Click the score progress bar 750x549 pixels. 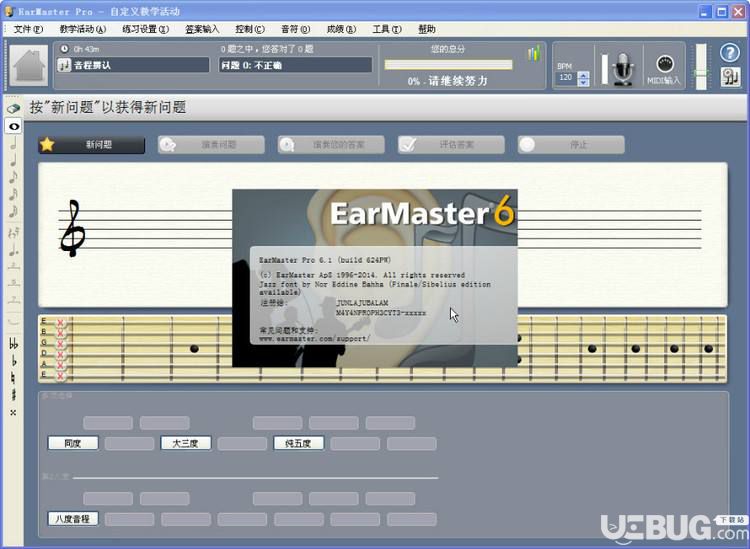(x=448, y=65)
